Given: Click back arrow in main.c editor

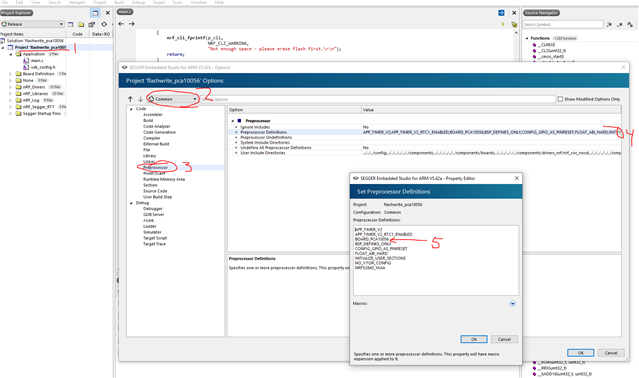Looking at the screenshot, I should [121, 24].
